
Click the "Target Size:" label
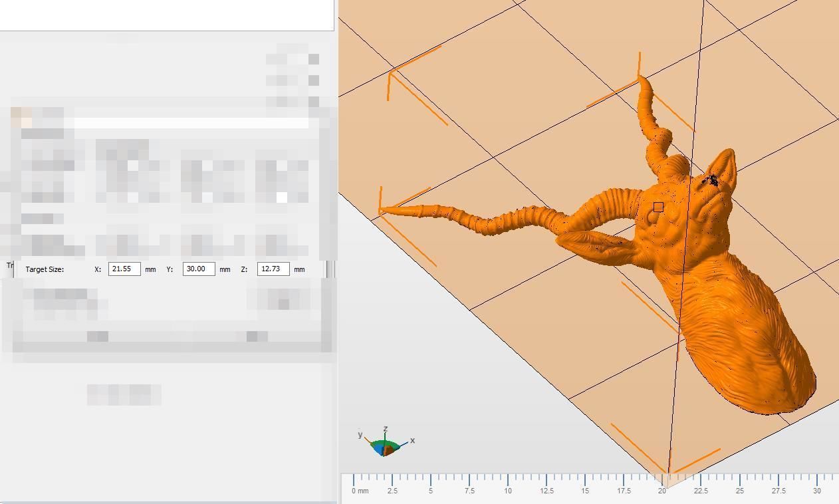tap(45, 269)
